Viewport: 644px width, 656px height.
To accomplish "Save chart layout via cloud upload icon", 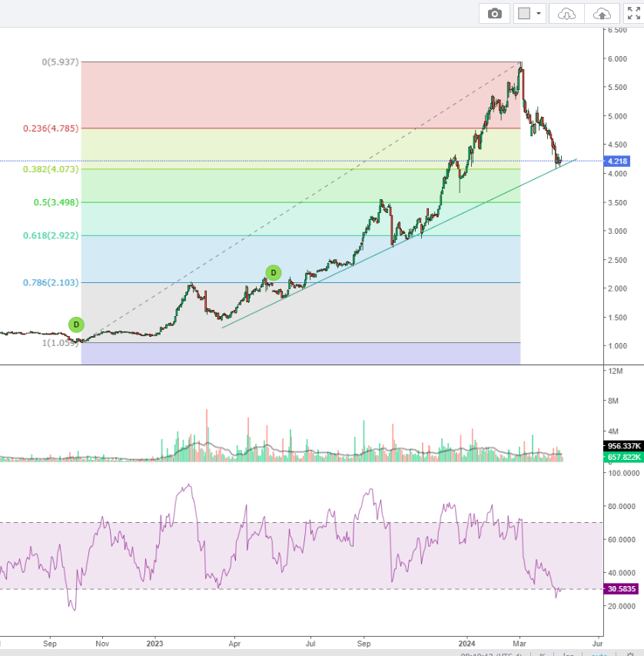I will coord(602,14).
